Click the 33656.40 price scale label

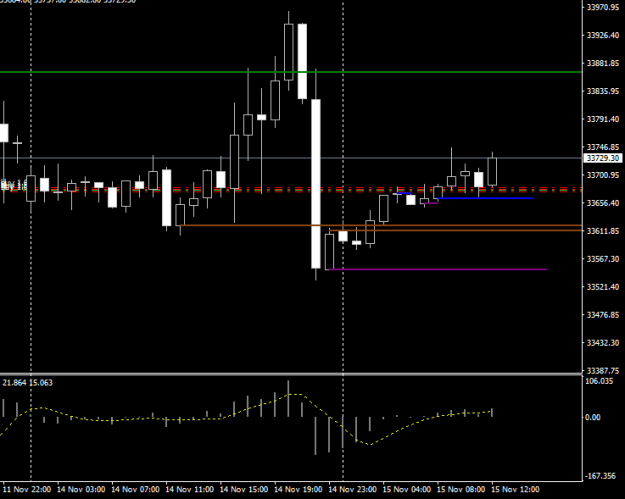tap(603, 203)
